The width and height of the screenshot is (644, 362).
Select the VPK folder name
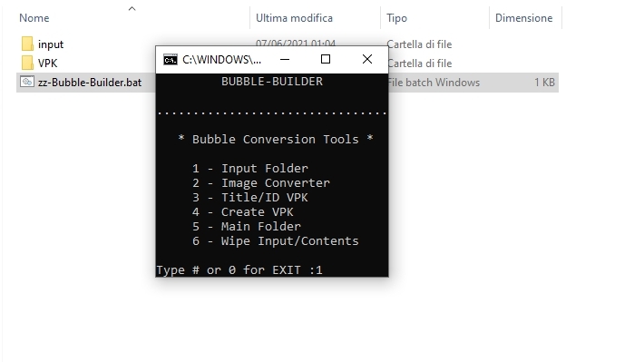pos(48,64)
